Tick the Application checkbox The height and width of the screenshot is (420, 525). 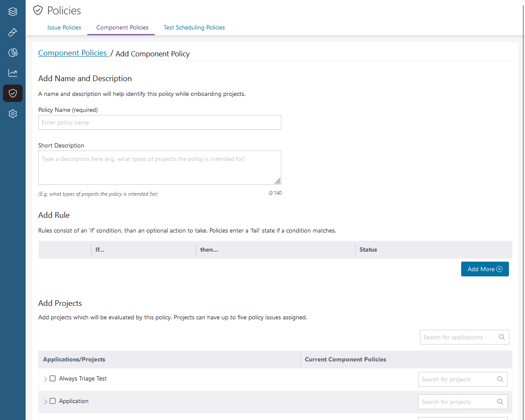click(53, 401)
